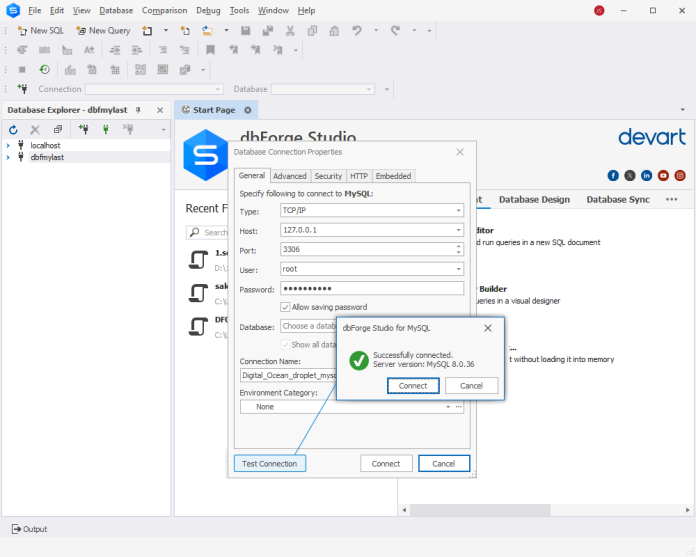Open Devart's Facebook page icon
The image size is (696, 557).
click(x=613, y=175)
